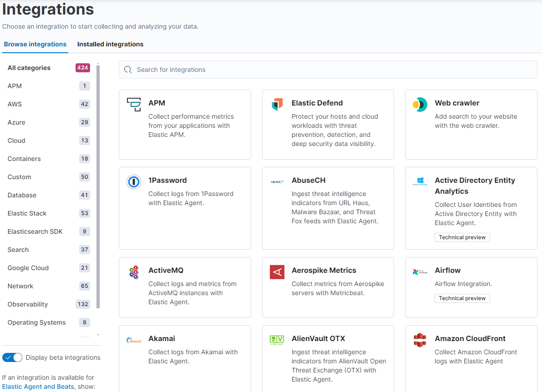The image size is (542, 392).
Task: Click the ActiveMQ hexagon icon
Action: point(134,272)
